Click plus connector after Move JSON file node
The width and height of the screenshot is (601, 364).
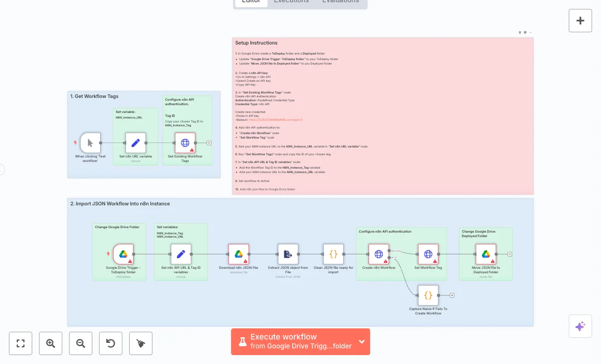click(x=510, y=254)
